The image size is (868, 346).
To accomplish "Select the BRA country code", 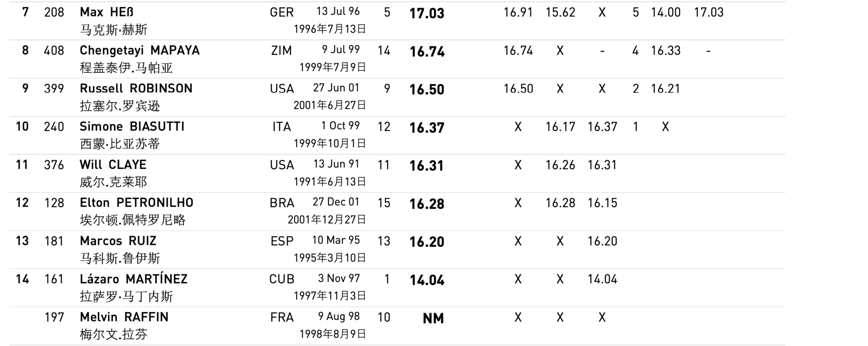I will (x=282, y=203).
